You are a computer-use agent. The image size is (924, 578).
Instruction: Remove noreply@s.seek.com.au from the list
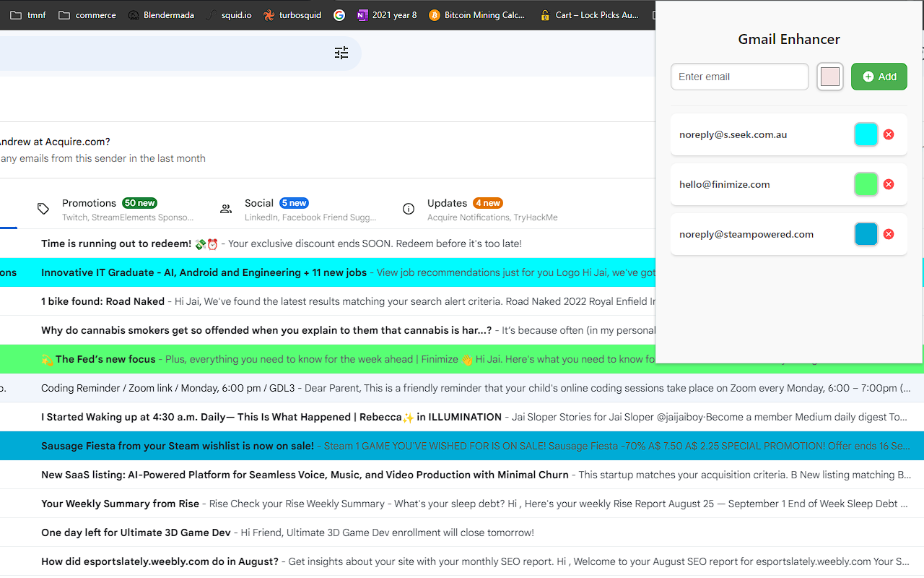[x=889, y=134]
